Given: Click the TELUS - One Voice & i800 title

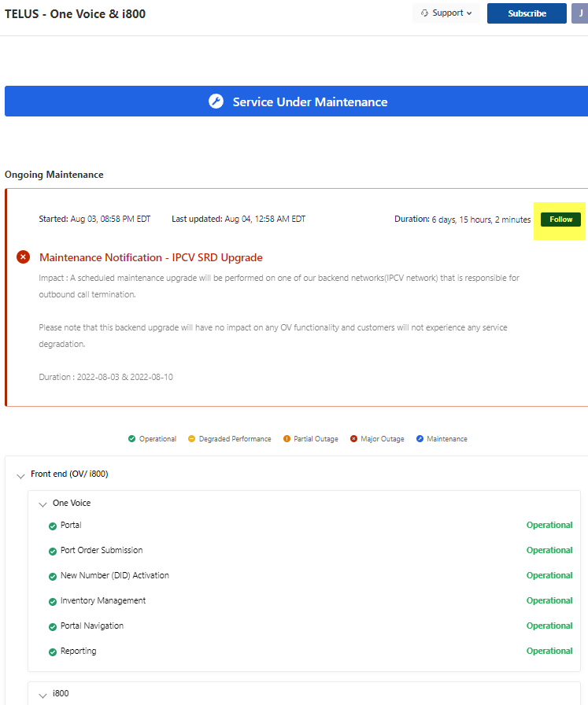Looking at the screenshot, I should pyautogui.click(x=75, y=14).
